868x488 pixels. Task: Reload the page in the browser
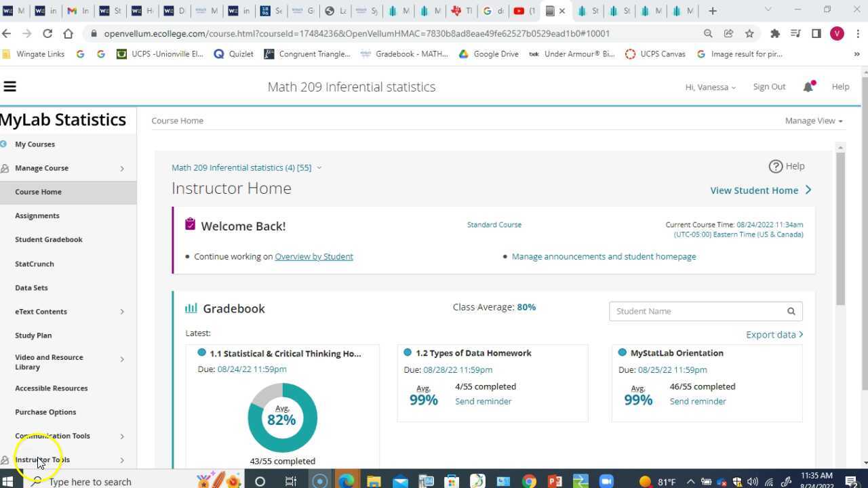[47, 33]
